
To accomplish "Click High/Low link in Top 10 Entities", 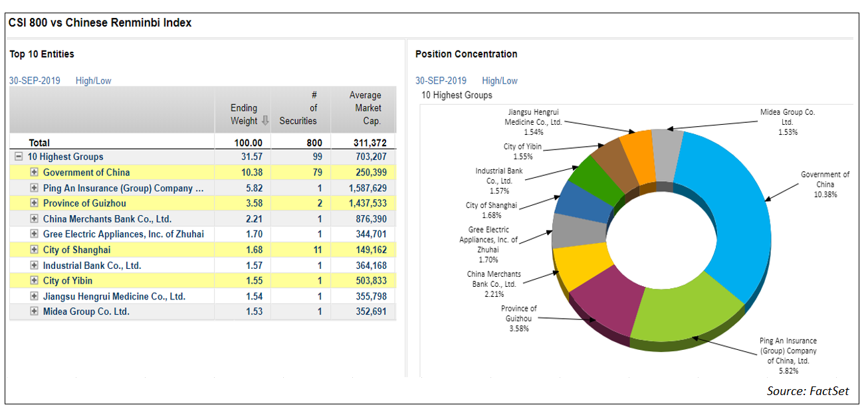I will (93, 80).
